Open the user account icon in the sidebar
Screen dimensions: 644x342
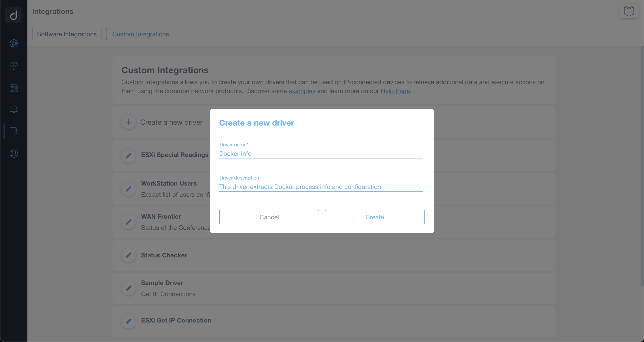14,153
